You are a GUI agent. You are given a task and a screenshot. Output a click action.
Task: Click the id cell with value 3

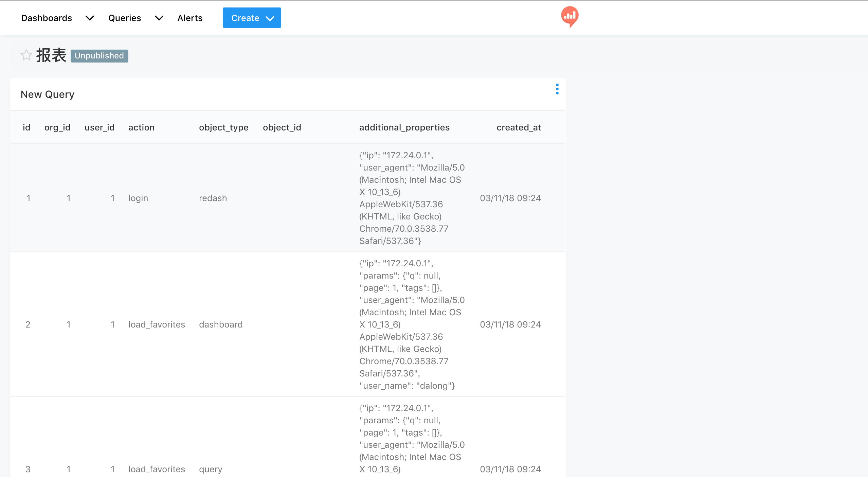coord(28,469)
